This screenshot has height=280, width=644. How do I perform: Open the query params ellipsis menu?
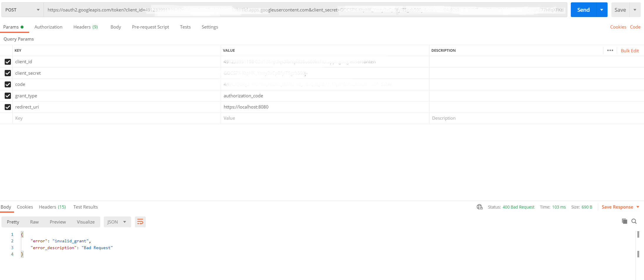pyautogui.click(x=610, y=50)
